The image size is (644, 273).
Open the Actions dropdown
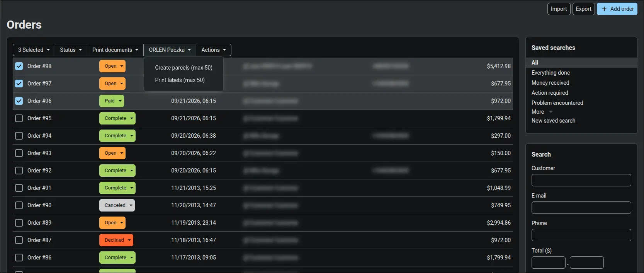pos(214,50)
